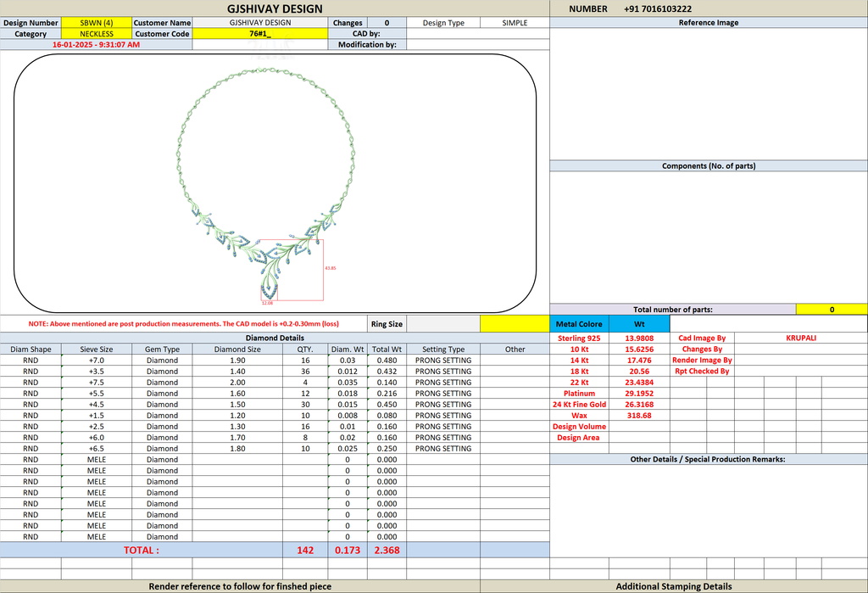Select the Diamond Size column header
Image resolution: width=868 pixels, height=593 pixels.
click(237, 350)
